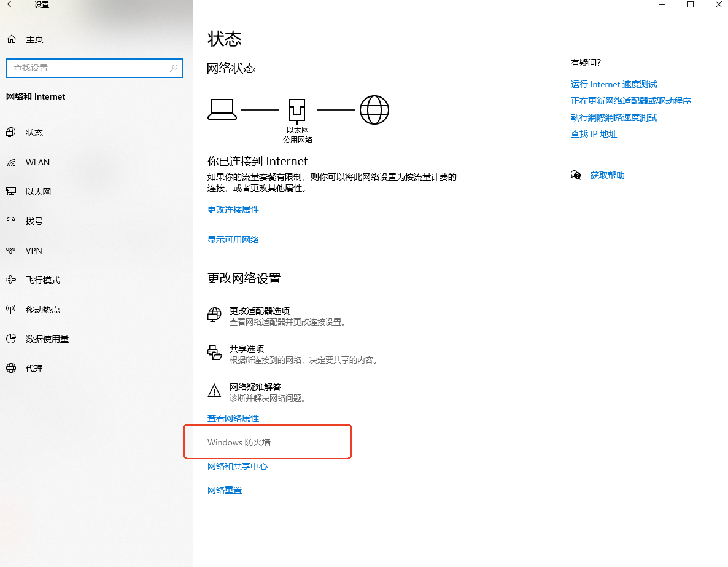Select the 网络疑难解答 warning triangle icon
This screenshot has width=728, height=567.
point(214,391)
